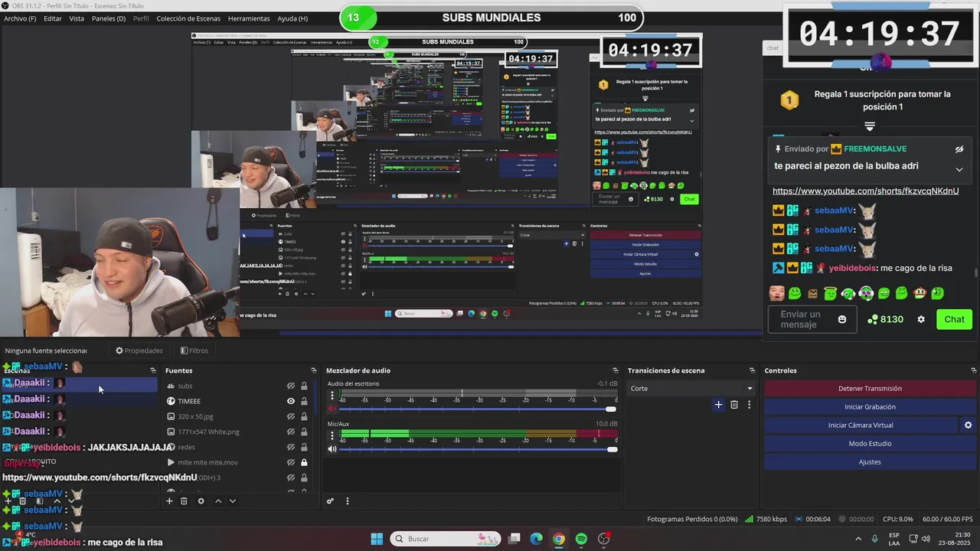980x551 pixels.
Task: Open the Ayuda (H) menu
Action: [x=292, y=18]
